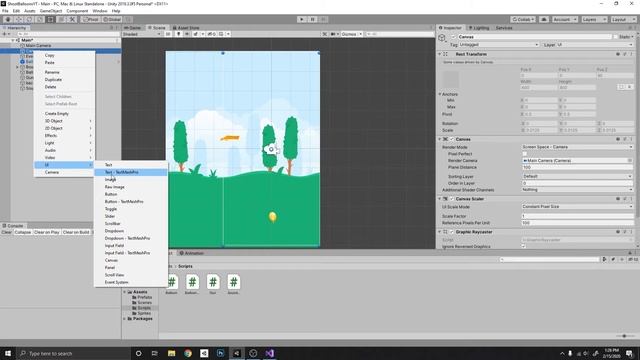Select the Rotate tool in toolbar
Image resolution: width=640 pixels, height=360 pixels.
(x=29, y=19)
